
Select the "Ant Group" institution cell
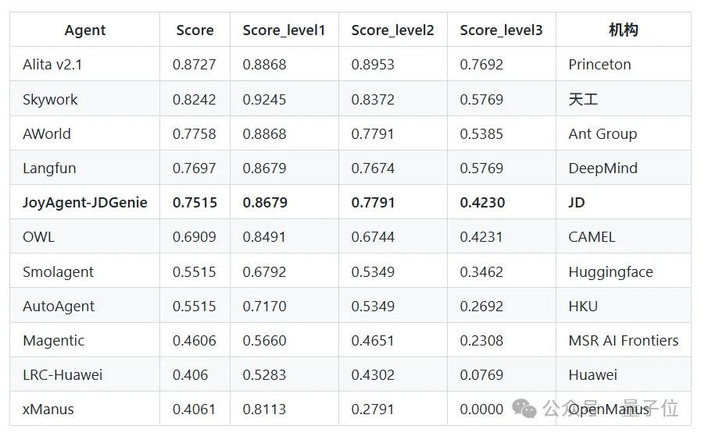point(603,134)
